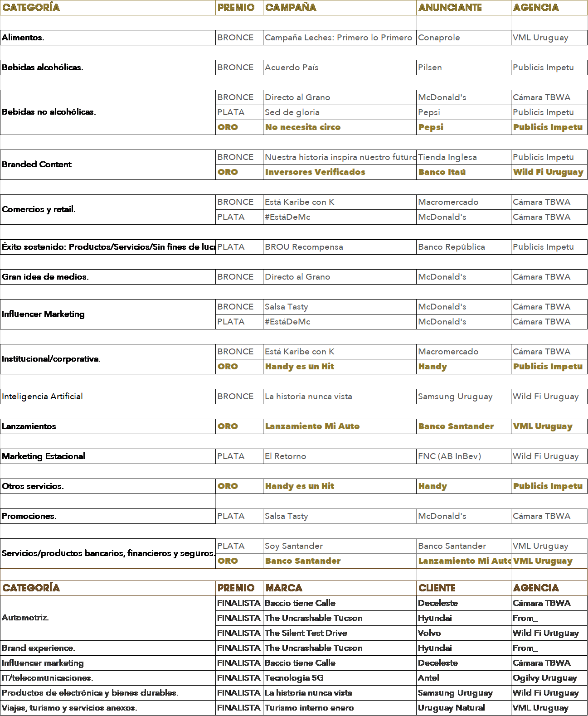Click the MARCA column header
The height and width of the screenshot is (716, 588).
click(340, 588)
